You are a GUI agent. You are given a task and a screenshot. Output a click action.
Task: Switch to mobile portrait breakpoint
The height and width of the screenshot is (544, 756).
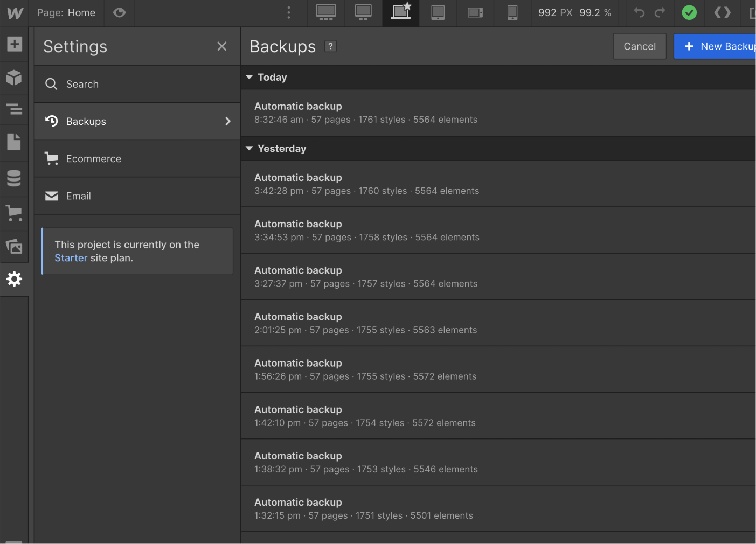(x=512, y=13)
